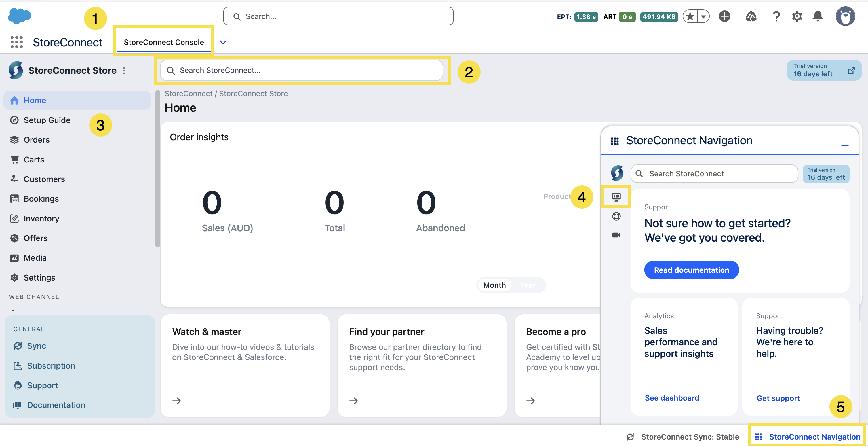Open the favorites list dropdown arrow
The width and height of the screenshot is (868, 447).
coord(703,16)
